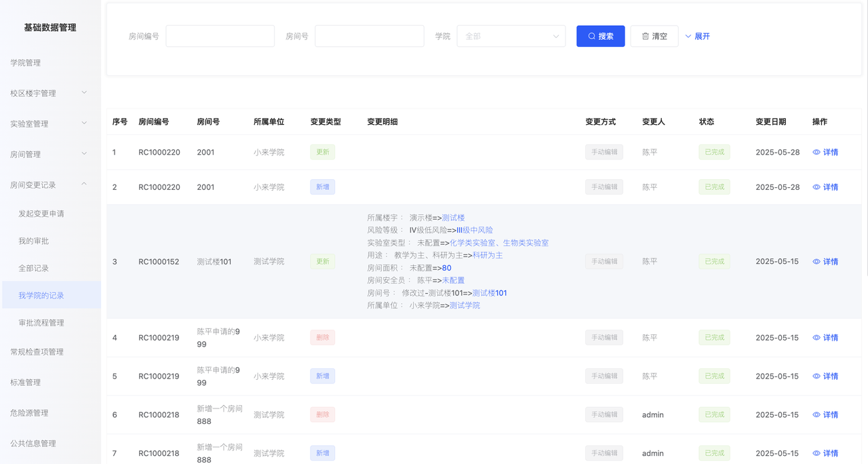
Task: Click the blue 搜索 button
Action: pyautogui.click(x=601, y=37)
